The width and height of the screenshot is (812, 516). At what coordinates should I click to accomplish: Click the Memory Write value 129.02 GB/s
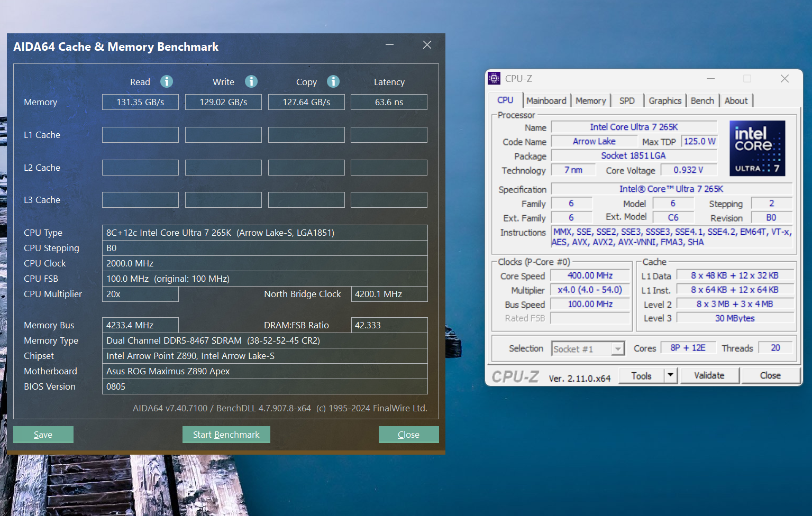[x=223, y=102]
